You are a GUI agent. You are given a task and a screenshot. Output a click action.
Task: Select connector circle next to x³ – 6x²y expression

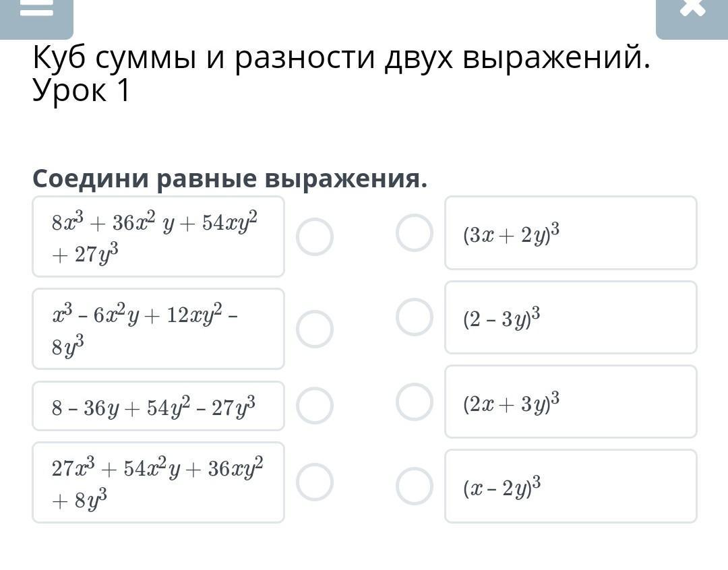point(315,329)
